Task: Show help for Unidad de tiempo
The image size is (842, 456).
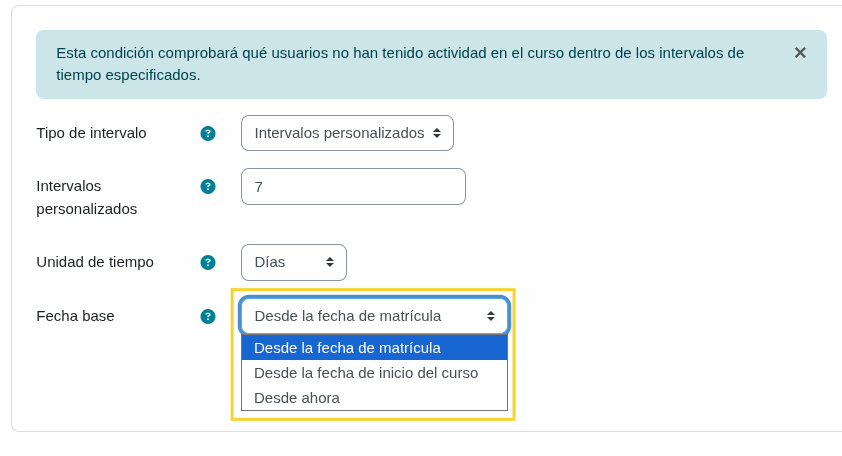Action: [208, 263]
